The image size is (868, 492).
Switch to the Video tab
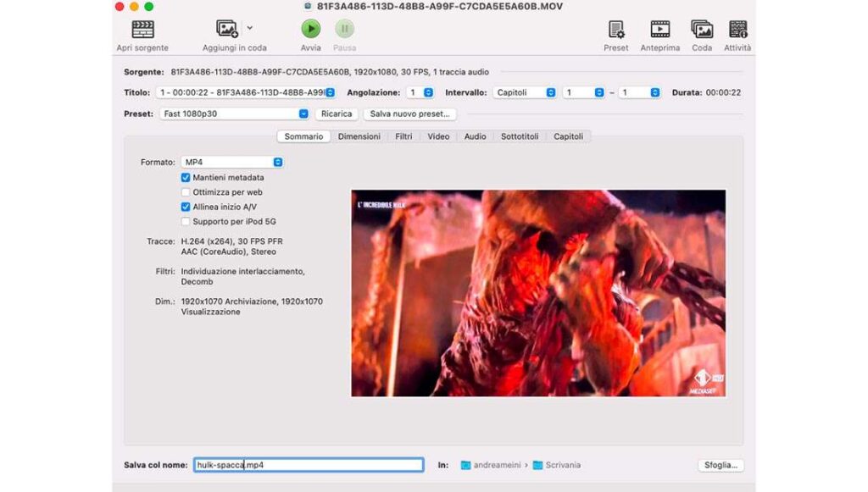point(438,136)
